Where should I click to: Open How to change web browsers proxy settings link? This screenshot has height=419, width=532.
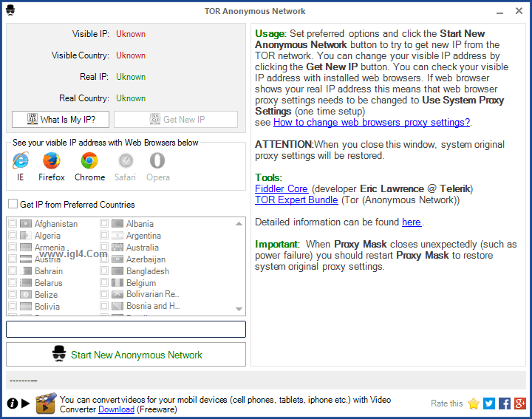pos(372,123)
